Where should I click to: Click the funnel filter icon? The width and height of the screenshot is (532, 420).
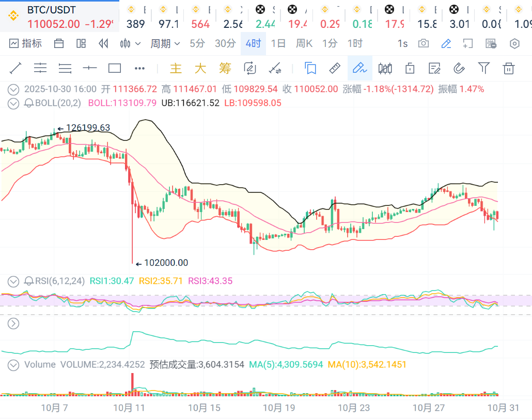[483, 68]
